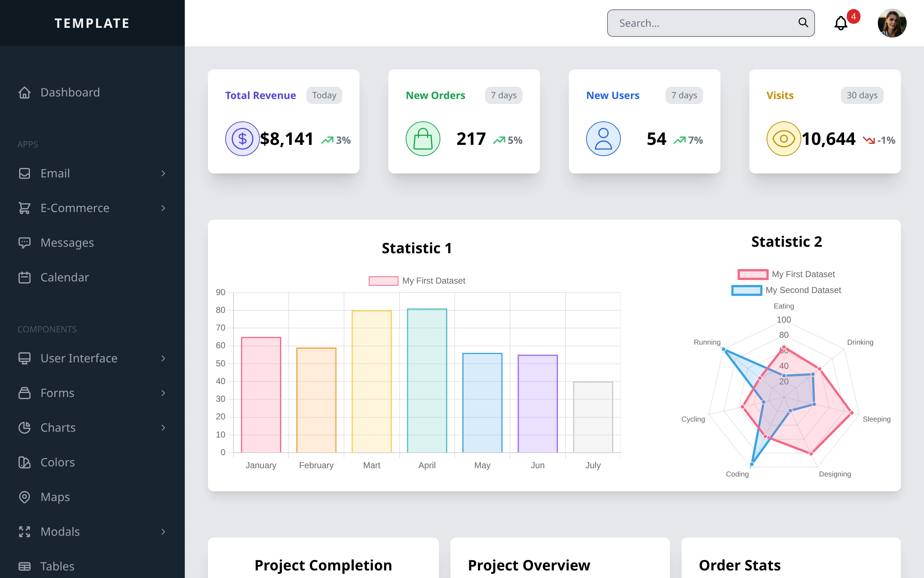The image size is (924, 578).
Task: Click the Dashboard home icon
Action: click(25, 92)
